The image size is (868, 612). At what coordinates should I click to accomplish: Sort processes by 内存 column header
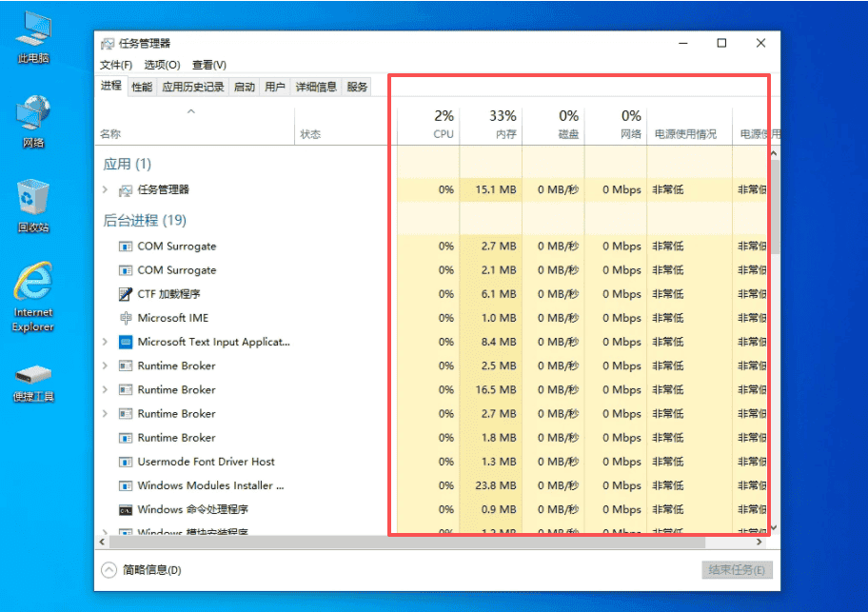click(491, 124)
